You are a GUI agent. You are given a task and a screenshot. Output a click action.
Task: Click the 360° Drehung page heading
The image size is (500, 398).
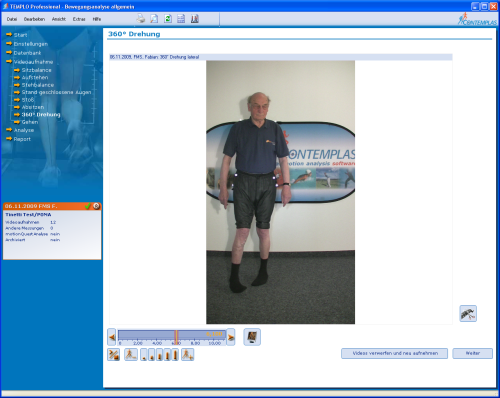[134, 34]
